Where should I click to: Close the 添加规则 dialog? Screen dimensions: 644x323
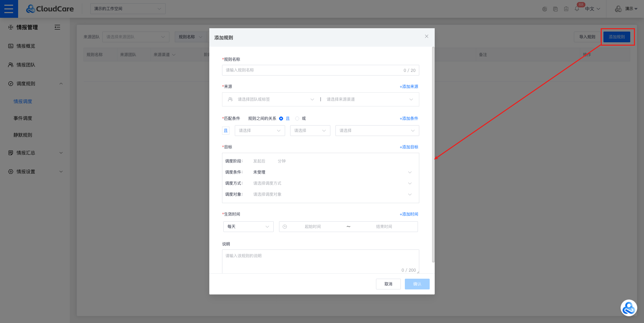click(426, 36)
